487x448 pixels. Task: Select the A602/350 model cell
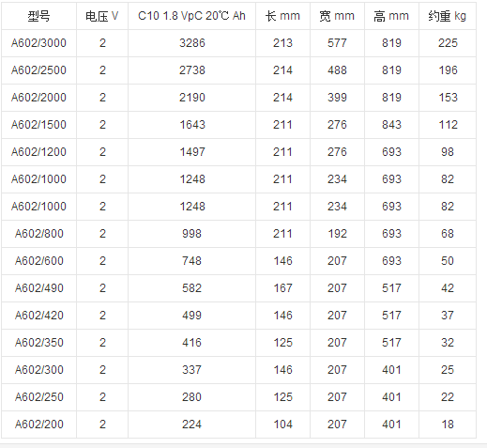39,343
